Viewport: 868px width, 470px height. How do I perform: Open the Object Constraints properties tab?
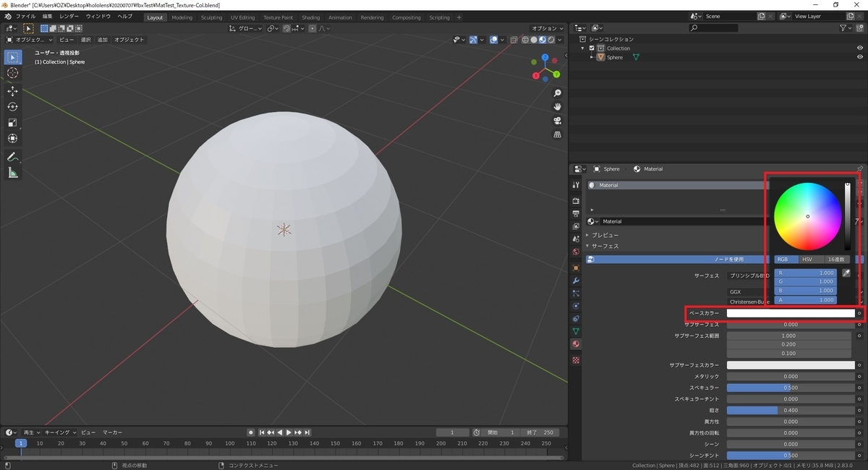coord(576,319)
